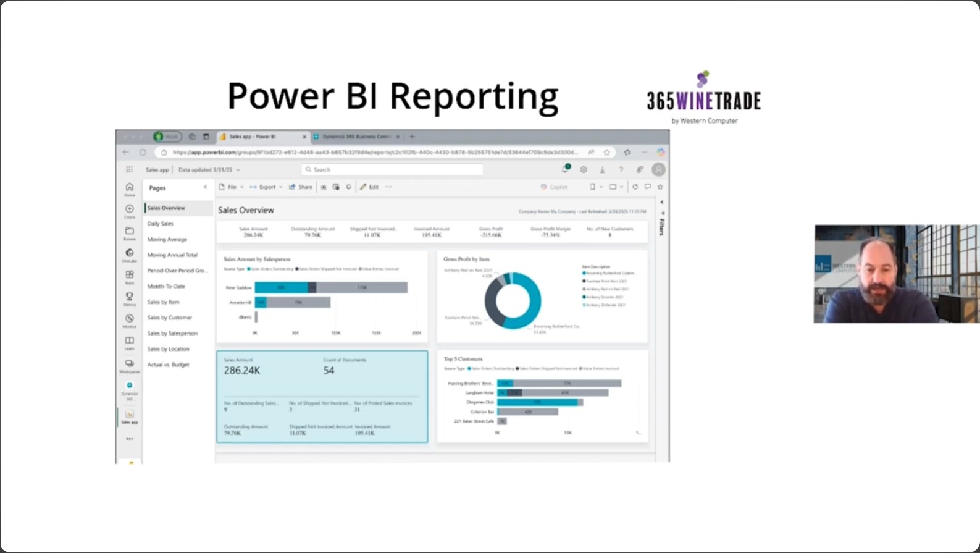Viewport: 980px width, 553px height.
Task: Open the Workspaces icon in the sidebar
Action: click(x=130, y=366)
